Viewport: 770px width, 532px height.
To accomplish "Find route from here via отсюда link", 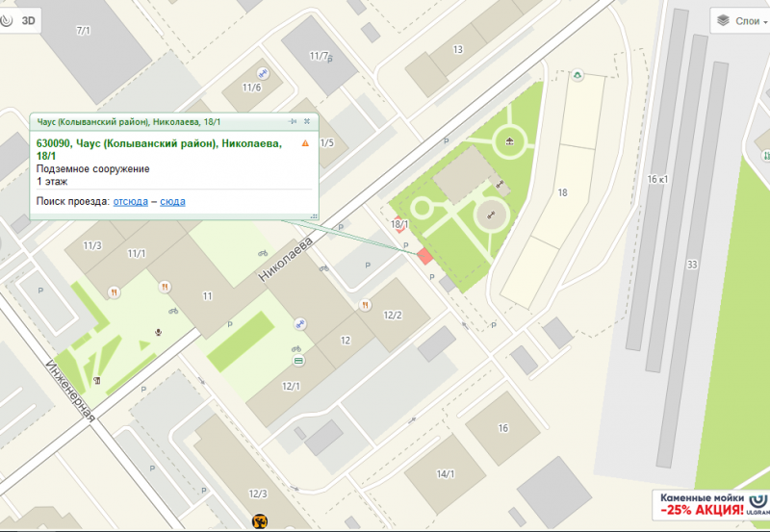I will [130, 201].
